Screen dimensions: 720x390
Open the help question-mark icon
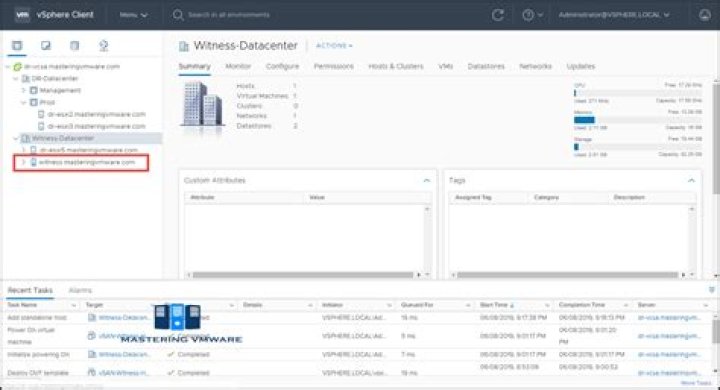528,15
